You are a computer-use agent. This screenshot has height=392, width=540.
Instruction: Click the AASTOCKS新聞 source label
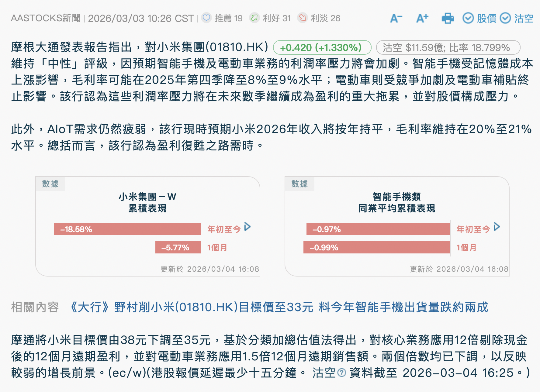pyautogui.click(x=46, y=18)
